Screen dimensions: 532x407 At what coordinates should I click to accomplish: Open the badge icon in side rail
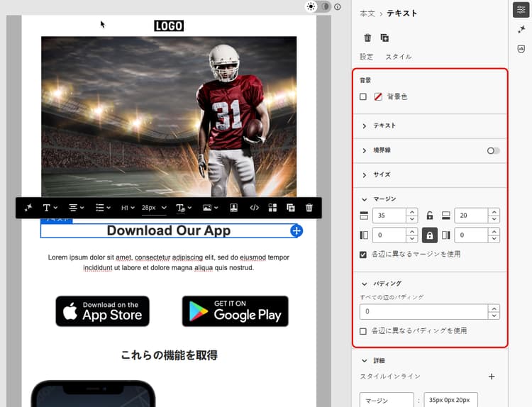(x=521, y=49)
